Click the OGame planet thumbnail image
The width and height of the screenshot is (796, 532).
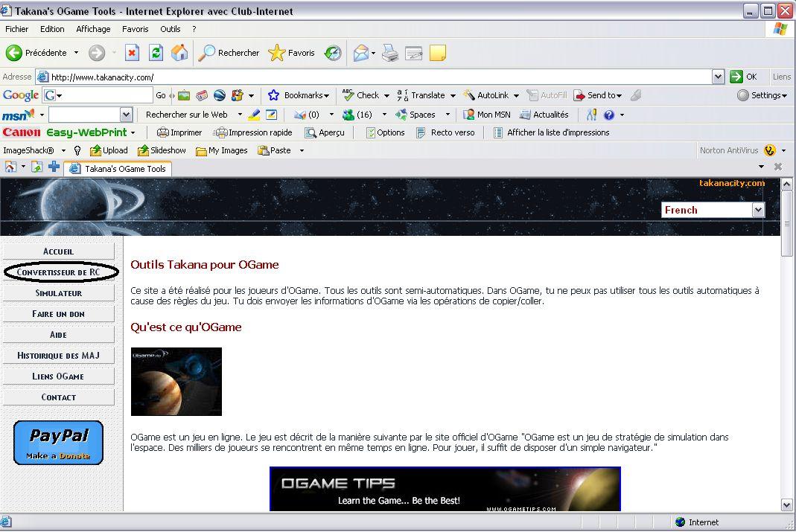[x=176, y=381]
